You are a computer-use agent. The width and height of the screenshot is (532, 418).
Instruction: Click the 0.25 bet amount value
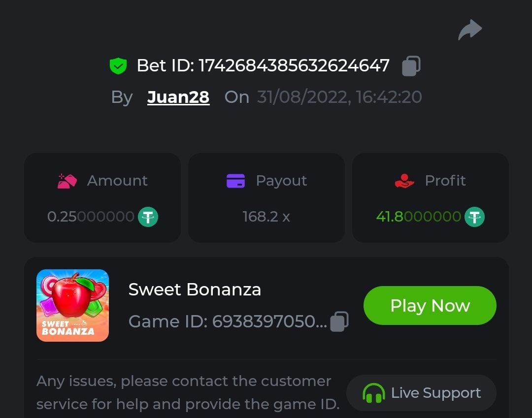pyautogui.click(x=91, y=217)
